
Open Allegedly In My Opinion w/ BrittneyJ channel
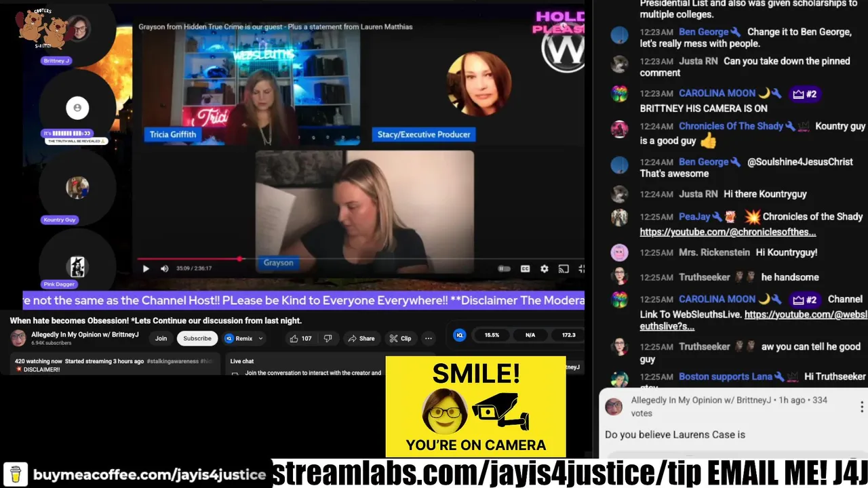pos(85,335)
